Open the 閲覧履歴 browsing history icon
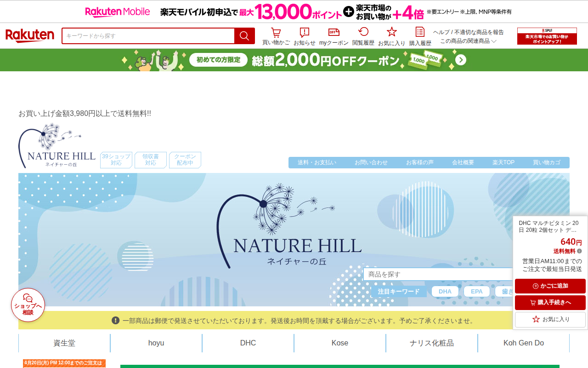The image size is (588, 368). coord(363,36)
